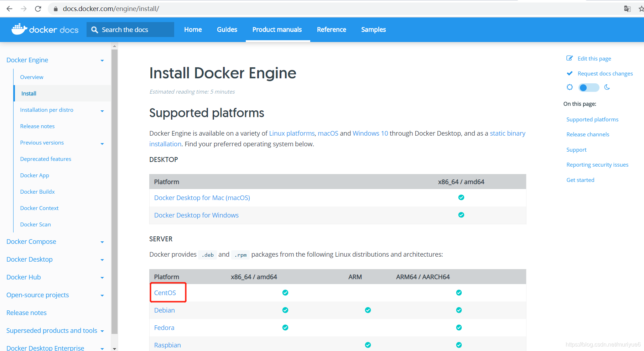Expand the Docker Desktop Enterprise arrow

pyautogui.click(x=102, y=349)
